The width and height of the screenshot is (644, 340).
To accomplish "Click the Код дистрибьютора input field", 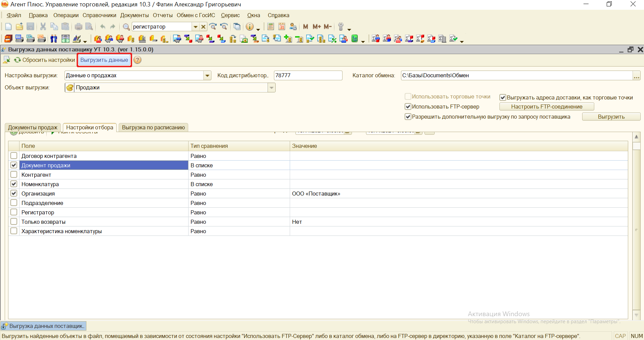I will [x=308, y=76].
